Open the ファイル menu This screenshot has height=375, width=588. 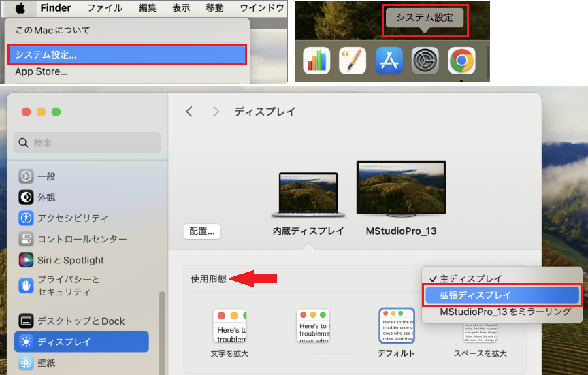(x=105, y=8)
